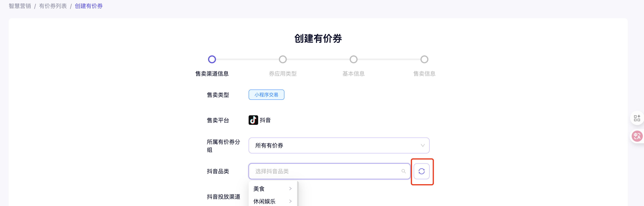Screen dimensions: 644x206
Task: Expand the 美食 category arrow
Action: coord(290,189)
